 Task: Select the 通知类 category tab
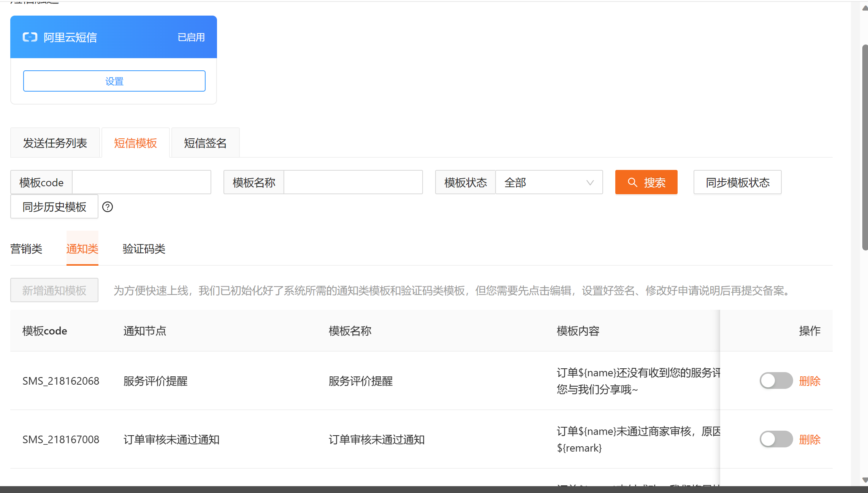[x=82, y=249]
